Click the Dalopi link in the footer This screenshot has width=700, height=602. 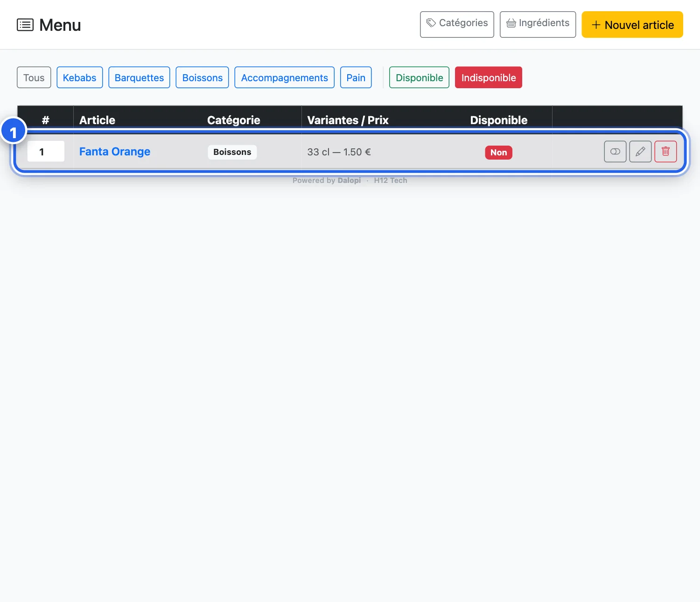click(x=349, y=181)
